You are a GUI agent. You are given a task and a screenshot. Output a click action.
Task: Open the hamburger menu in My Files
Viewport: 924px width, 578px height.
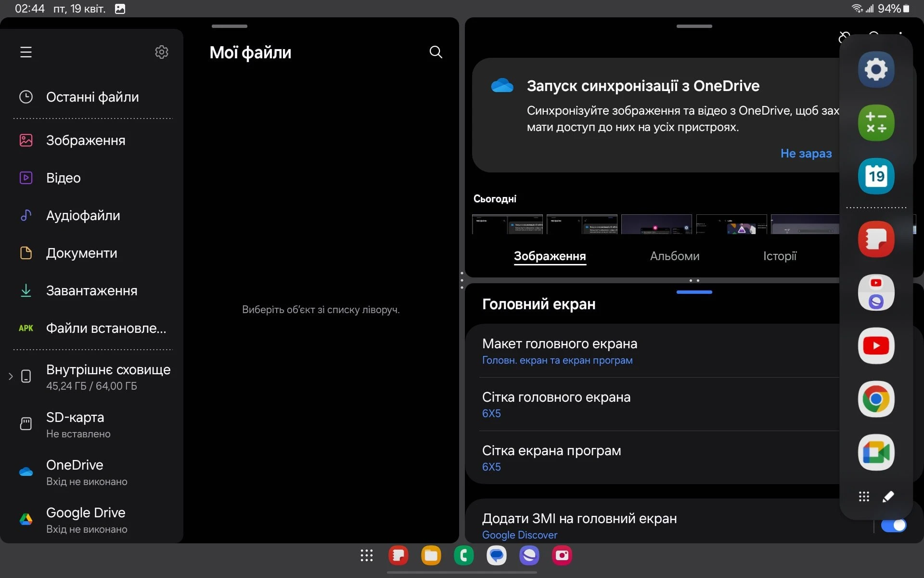[26, 52]
